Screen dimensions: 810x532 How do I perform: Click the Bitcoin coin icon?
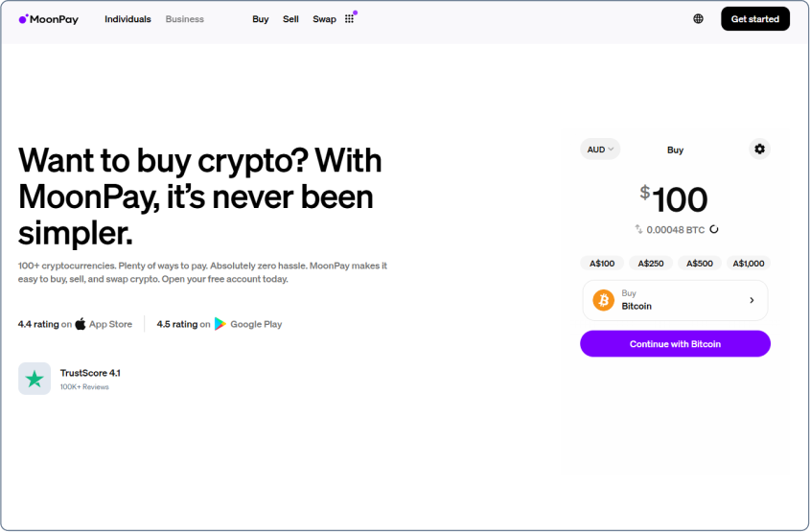(604, 300)
